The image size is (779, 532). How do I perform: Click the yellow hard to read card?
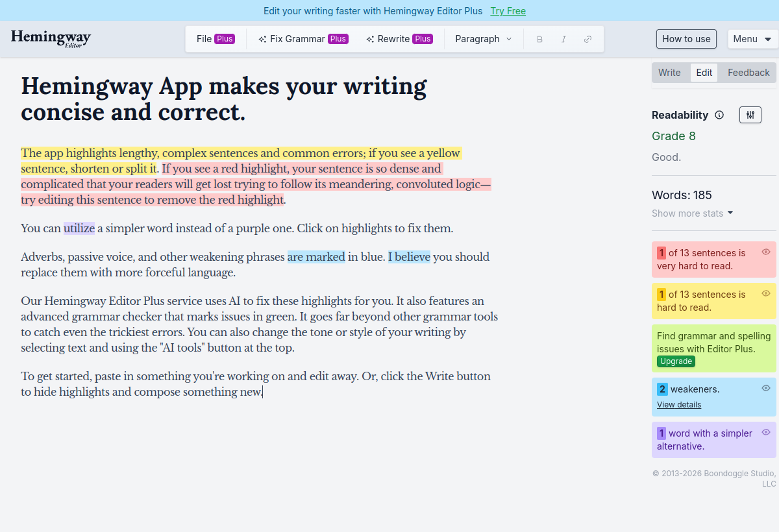pos(714,301)
